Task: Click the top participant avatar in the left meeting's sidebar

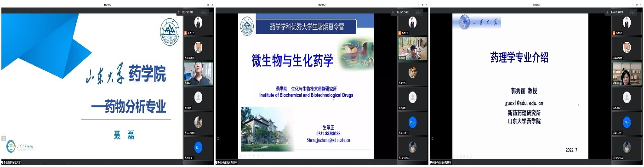Action: pos(198,21)
